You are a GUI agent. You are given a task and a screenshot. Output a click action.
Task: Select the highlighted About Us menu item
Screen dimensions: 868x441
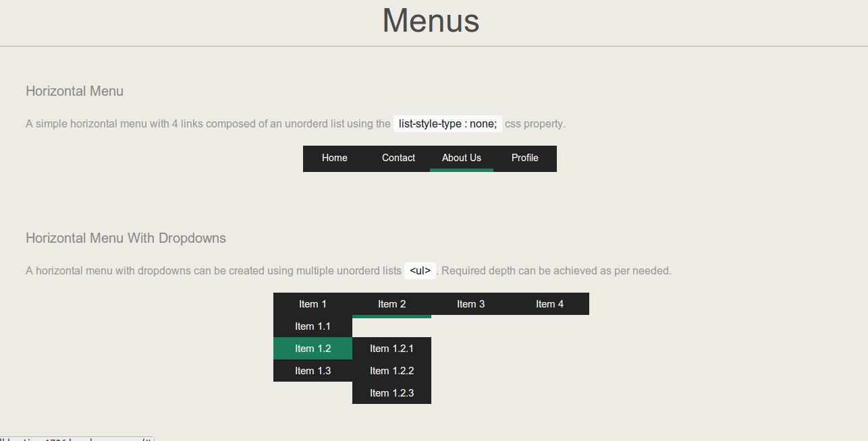click(462, 158)
